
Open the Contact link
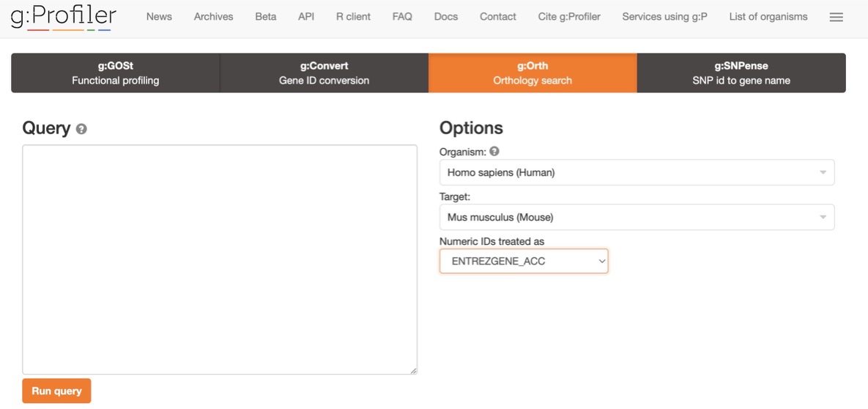[497, 17]
